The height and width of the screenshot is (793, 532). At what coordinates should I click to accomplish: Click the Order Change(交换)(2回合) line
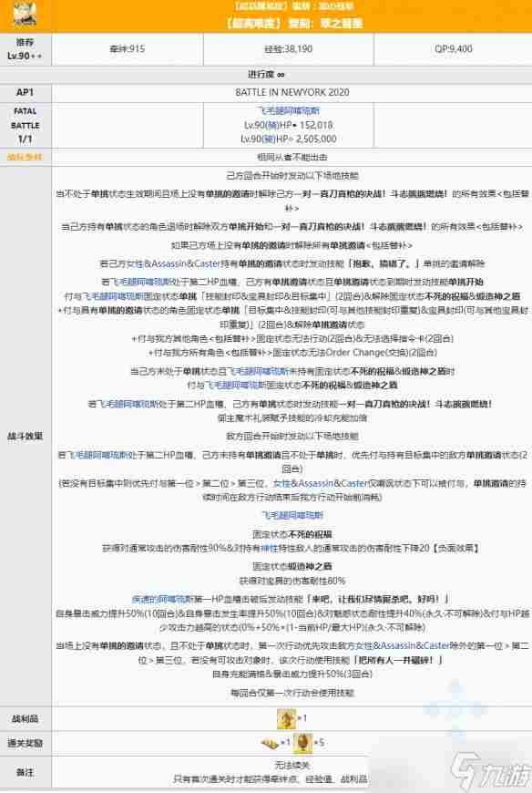(x=292, y=353)
